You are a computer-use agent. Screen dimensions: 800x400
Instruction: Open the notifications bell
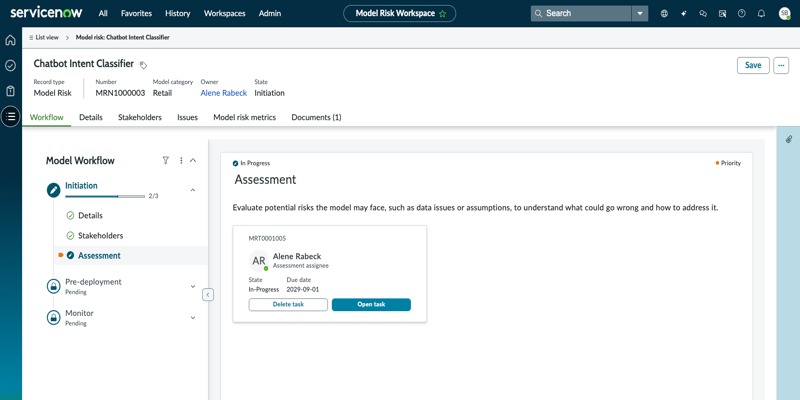(761, 14)
